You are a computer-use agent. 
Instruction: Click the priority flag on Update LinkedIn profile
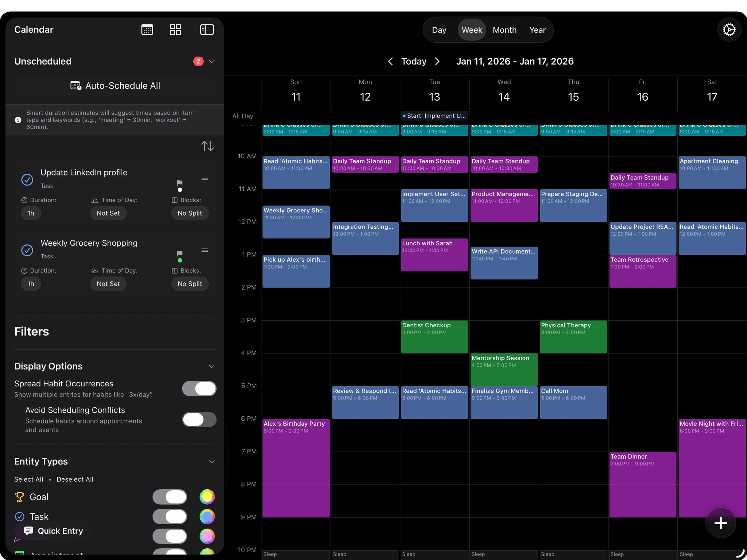pos(179,182)
